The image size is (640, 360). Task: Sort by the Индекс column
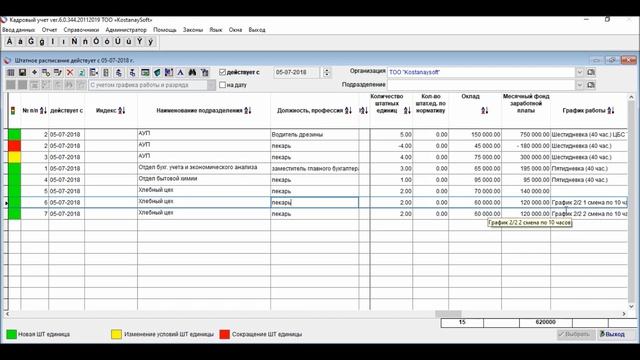[x=122, y=111]
